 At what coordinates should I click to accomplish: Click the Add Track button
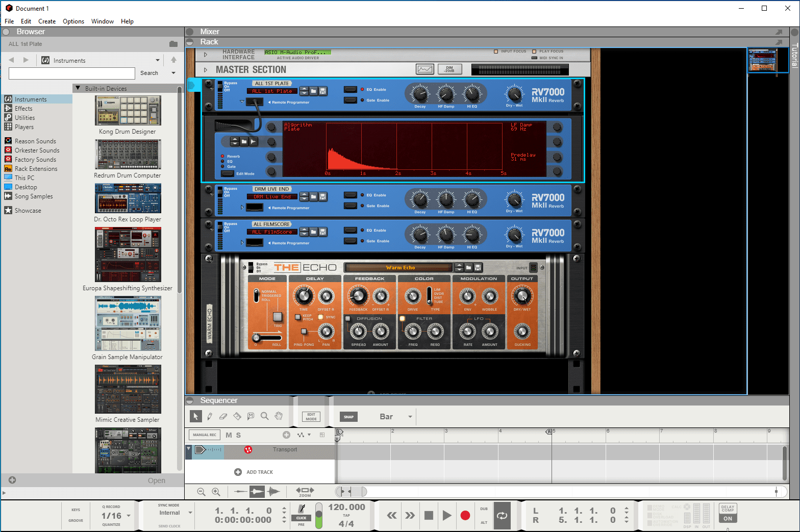click(254, 472)
